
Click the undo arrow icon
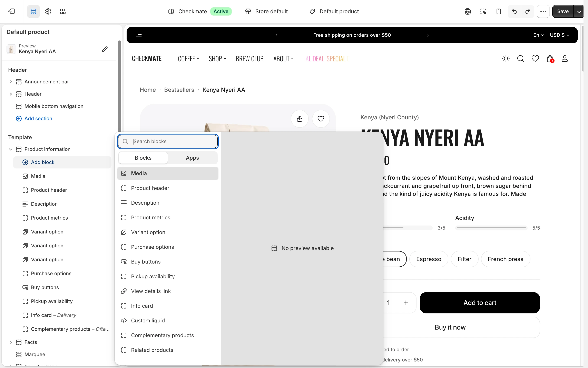pyautogui.click(x=514, y=11)
